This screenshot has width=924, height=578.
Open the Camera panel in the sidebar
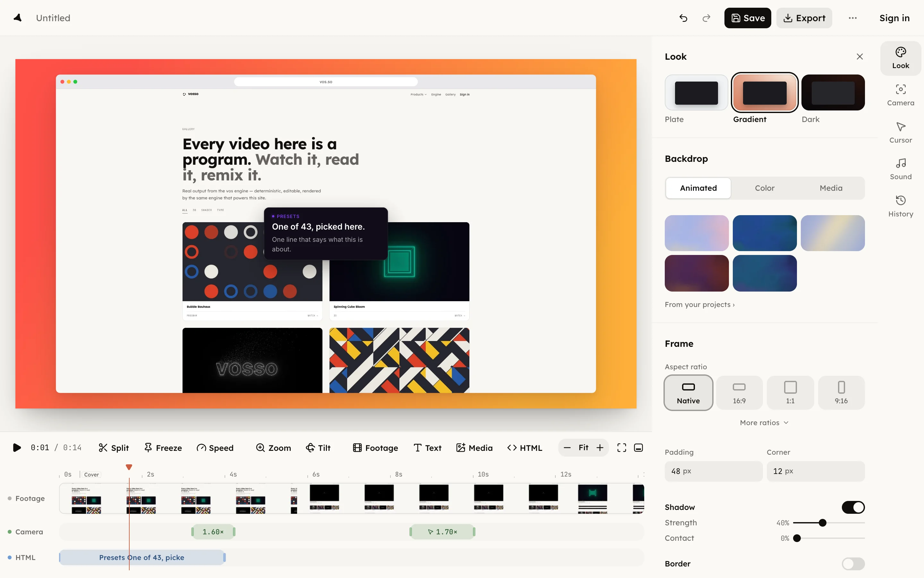pyautogui.click(x=900, y=95)
